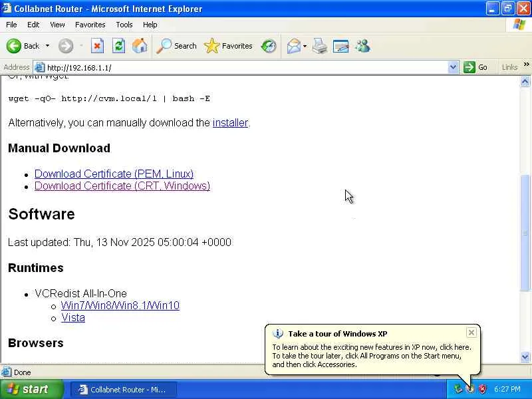
Task: Click the tour balloon info icon
Action: [x=278, y=334]
